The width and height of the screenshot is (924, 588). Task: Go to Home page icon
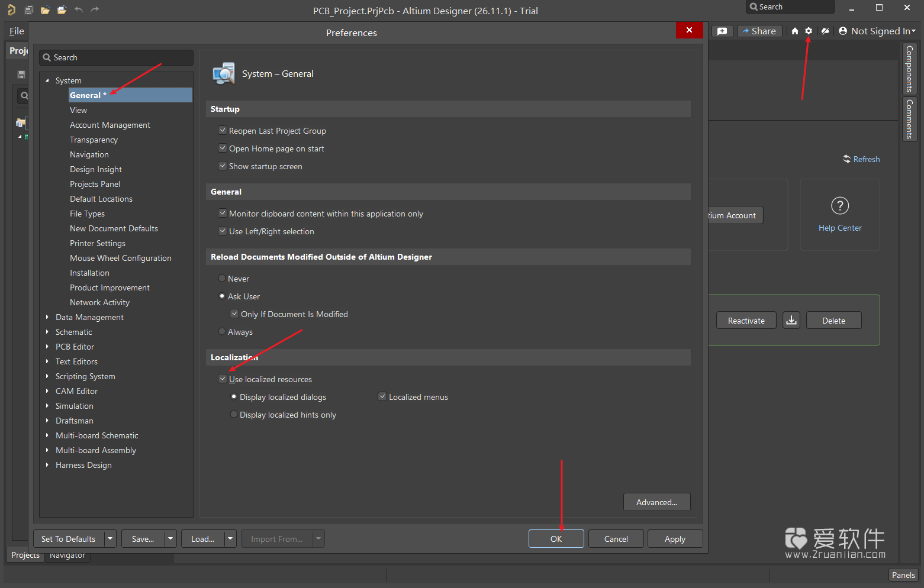pos(795,31)
